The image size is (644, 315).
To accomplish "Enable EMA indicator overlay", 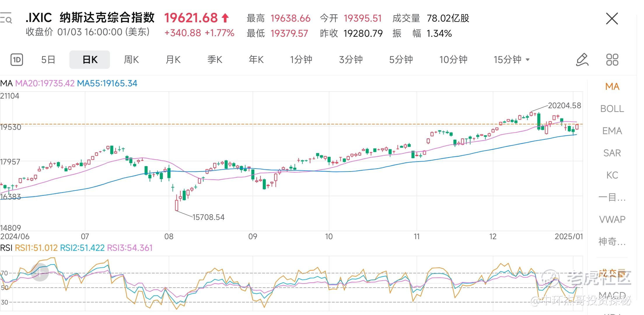I will pos(612,131).
